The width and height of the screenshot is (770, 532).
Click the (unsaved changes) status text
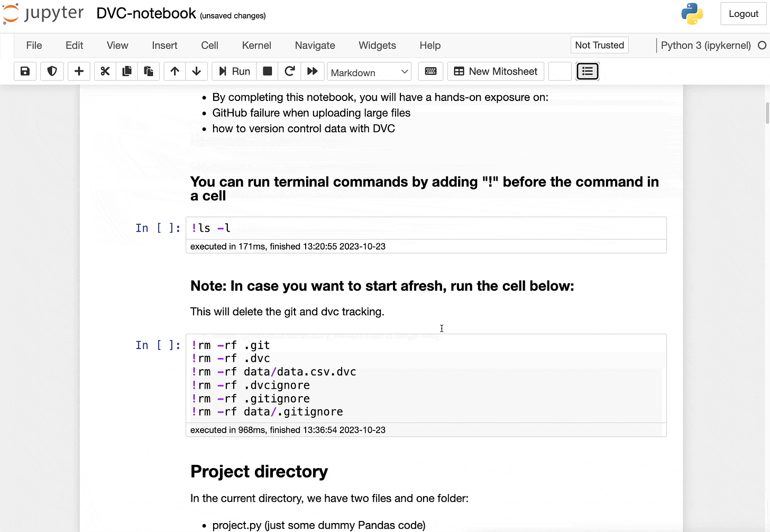click(x=233, y=16)
